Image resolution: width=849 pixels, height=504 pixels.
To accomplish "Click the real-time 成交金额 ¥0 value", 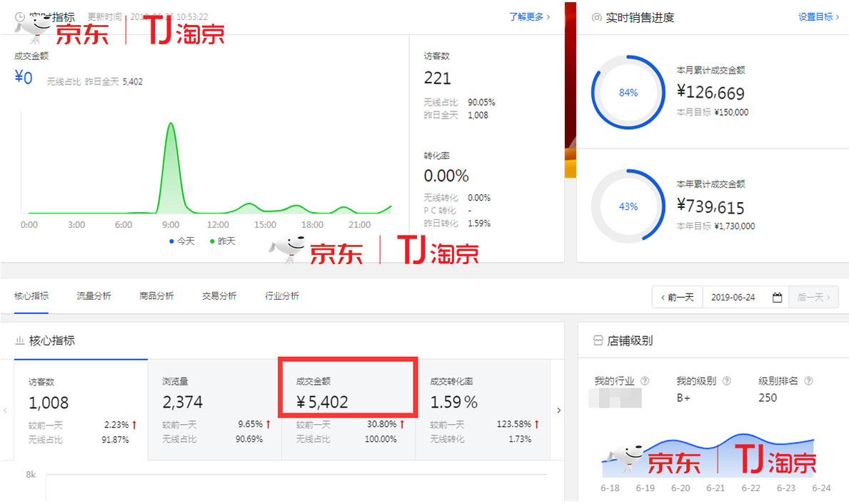I will tap(24, 78).
